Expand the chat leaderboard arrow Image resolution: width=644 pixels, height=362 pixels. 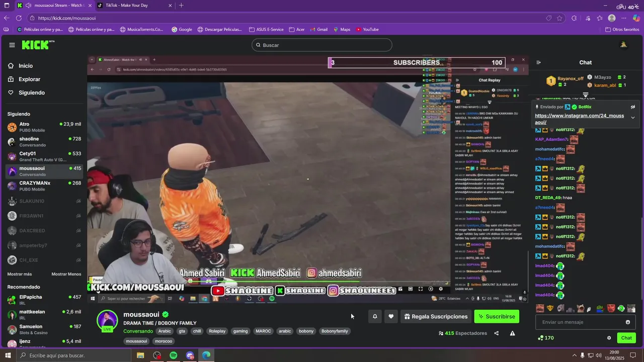point(586,95)
